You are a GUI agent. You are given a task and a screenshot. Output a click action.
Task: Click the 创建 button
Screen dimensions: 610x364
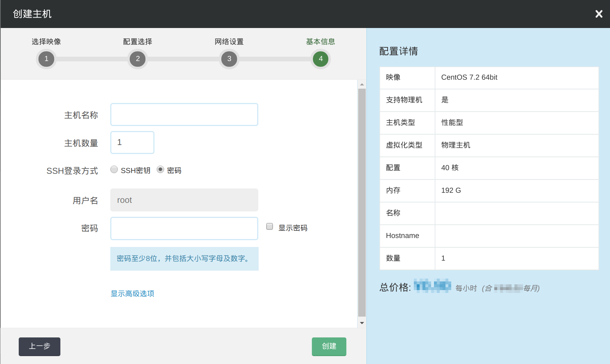(329, 346)
